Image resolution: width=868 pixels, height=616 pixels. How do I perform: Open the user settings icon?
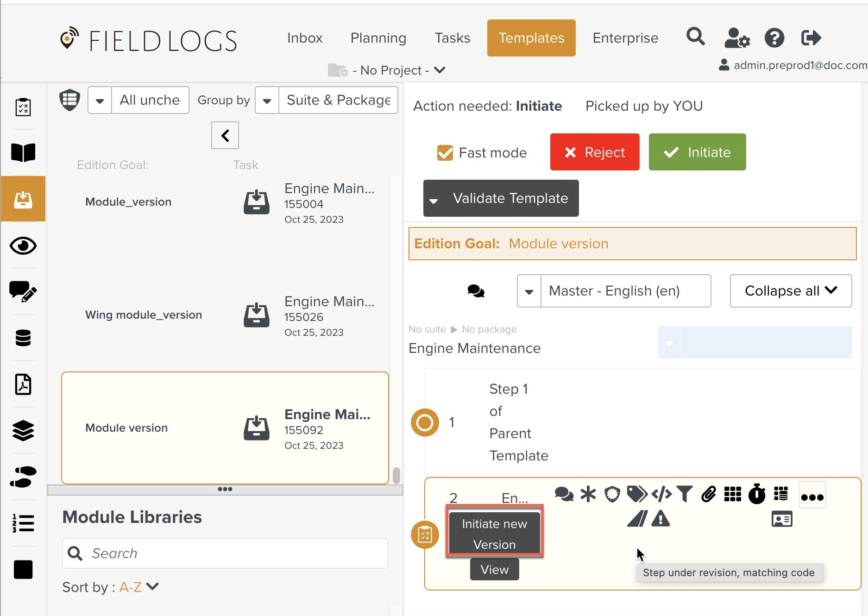[736, 38]
